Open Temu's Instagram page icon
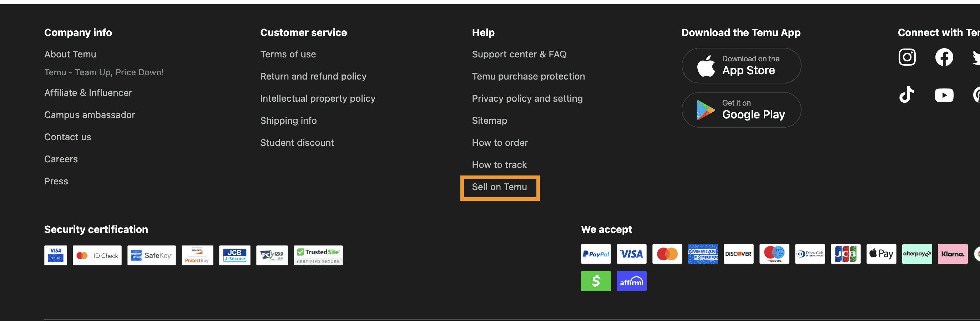This screenshot has width=980, height=321. point(907,57)
